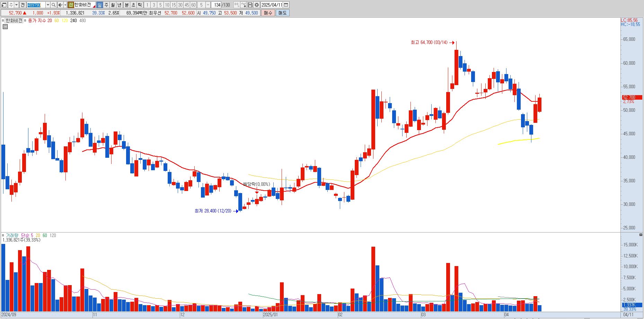Click the speaker sound icon

pos(60,5)
